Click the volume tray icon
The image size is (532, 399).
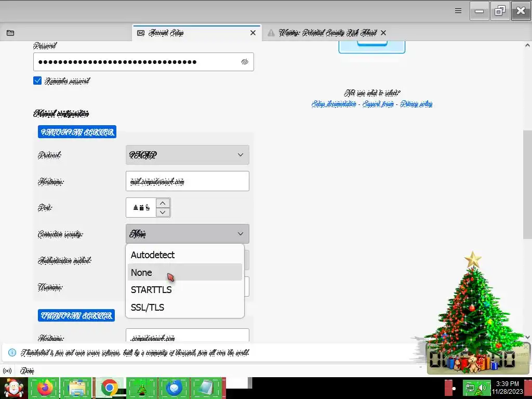tap(482, 388)
